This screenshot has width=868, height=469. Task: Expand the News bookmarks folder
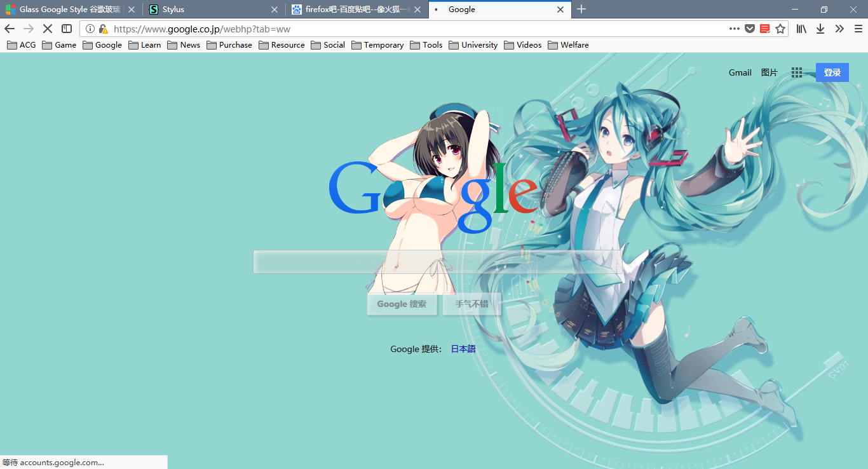click(184, 45)
